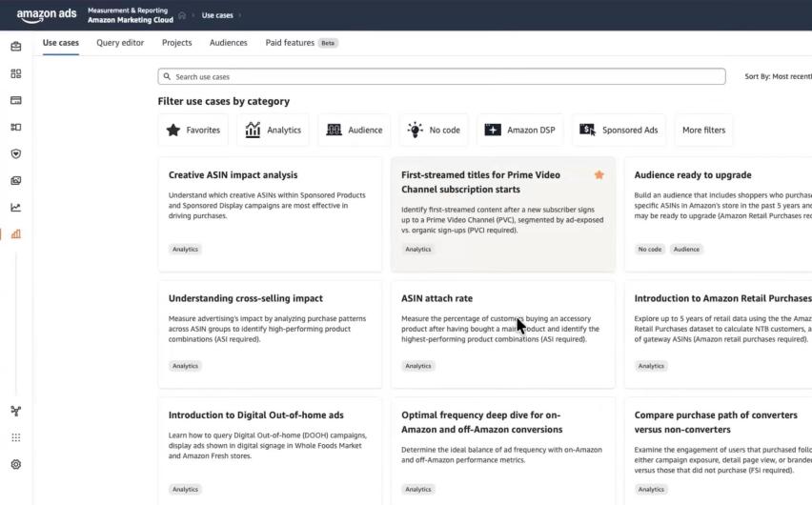Click the line chart icon in sidebar
Viewport: 812px width, 505px height.
pyautogui.click(x=15, y=207)
